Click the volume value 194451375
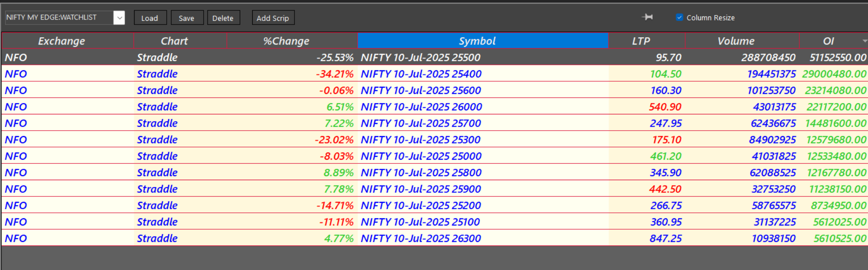The width and height of the screenshot is (868, 270). [772, 74]
